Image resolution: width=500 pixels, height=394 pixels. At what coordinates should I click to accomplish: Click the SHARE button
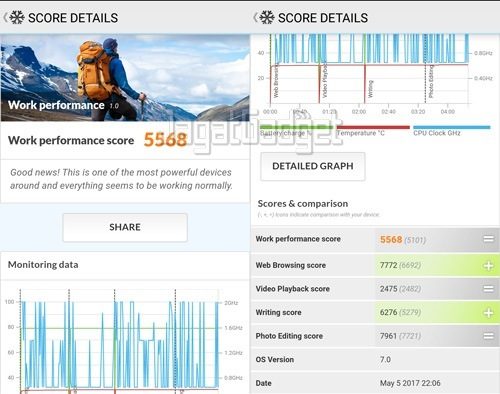pyautogui.click(x=125, y=227)
